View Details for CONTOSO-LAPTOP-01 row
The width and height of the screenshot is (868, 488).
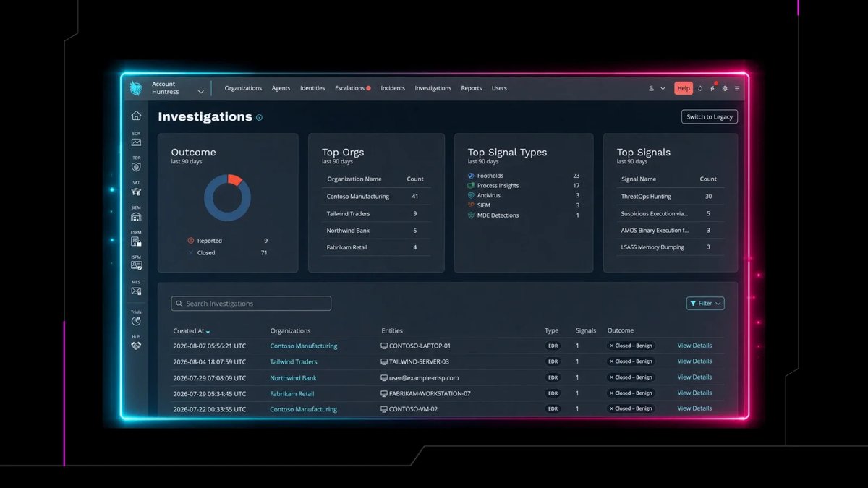694,346
